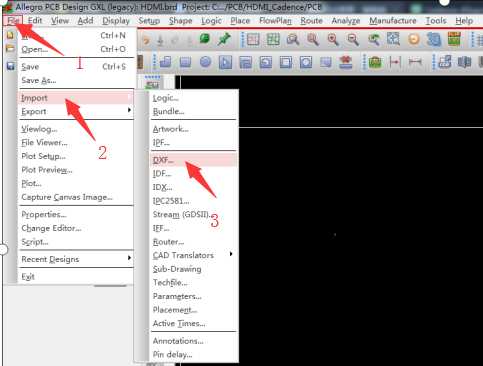Open the Shape menu
Viewport: 483px width, 366px height.
pyautogui.click(x=180, y=21)
